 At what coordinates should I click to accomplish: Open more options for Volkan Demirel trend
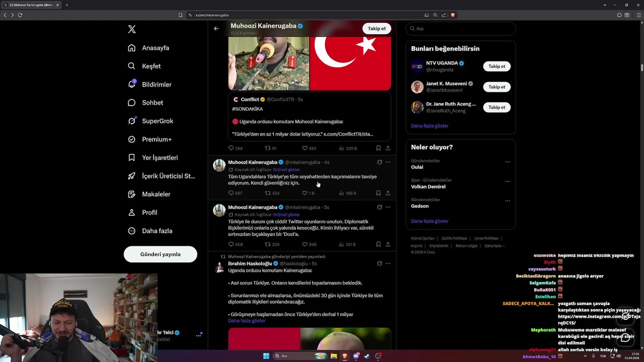point(507,182)
